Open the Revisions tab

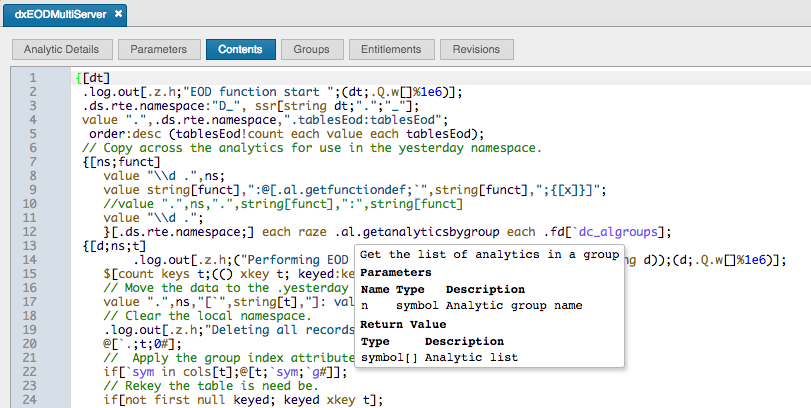click(476, 50)
